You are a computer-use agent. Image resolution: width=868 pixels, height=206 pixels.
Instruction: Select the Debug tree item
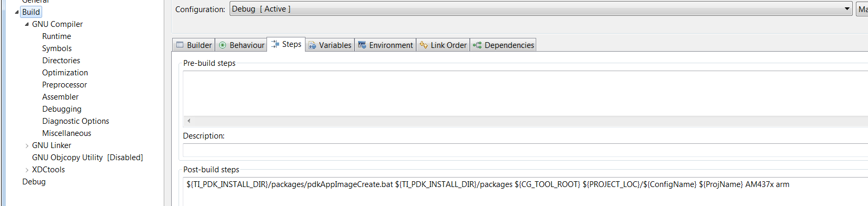pos(34,182)
